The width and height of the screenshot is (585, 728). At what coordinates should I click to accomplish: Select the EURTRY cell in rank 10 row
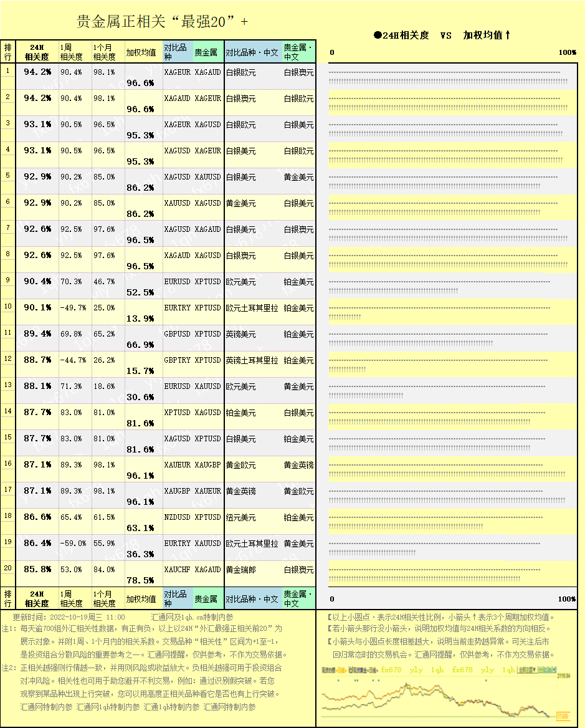click(x=177, y=308)
